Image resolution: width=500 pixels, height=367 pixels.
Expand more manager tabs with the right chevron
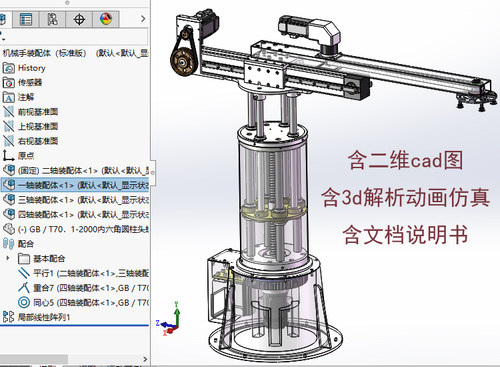(x=143, y=19)
